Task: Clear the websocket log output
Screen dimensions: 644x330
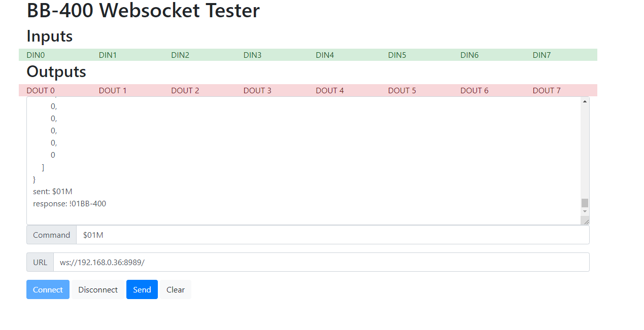Action: tap(175, 289)
